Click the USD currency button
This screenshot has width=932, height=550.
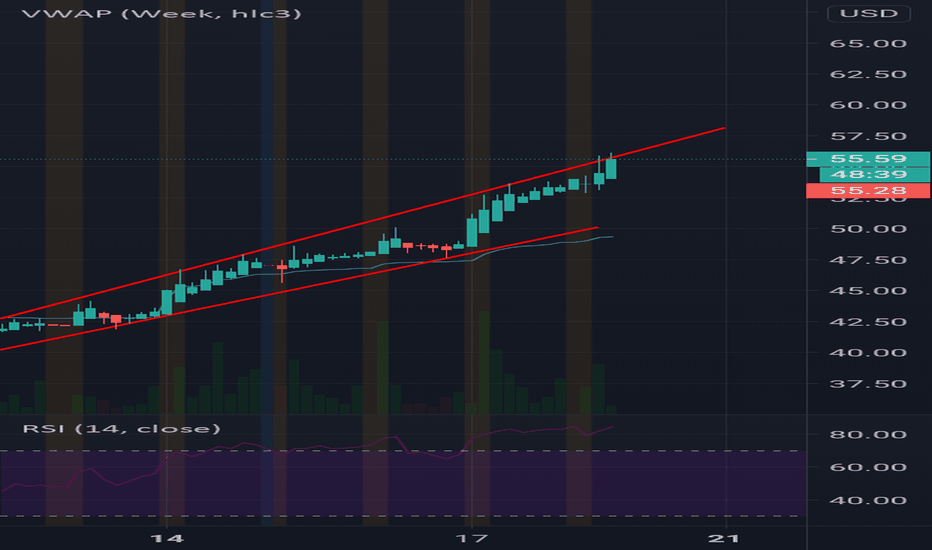click(868, 13)
